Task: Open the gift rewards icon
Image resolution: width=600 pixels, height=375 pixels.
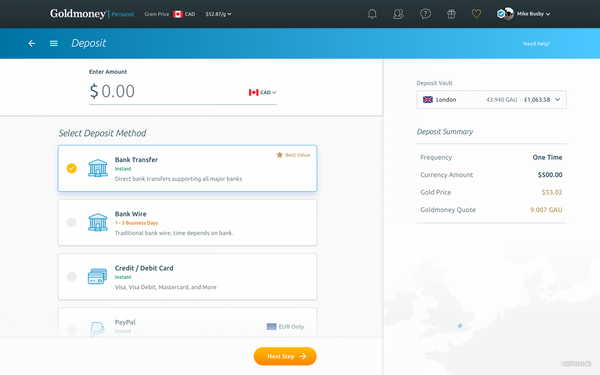Action: pyautogui.click(x=451, y=14)
